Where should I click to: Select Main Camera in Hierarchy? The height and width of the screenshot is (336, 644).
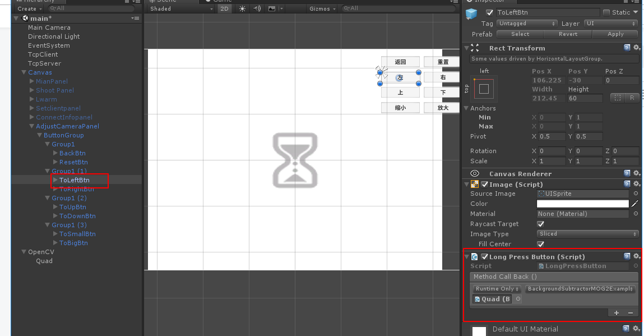click(x=49, y=27)
